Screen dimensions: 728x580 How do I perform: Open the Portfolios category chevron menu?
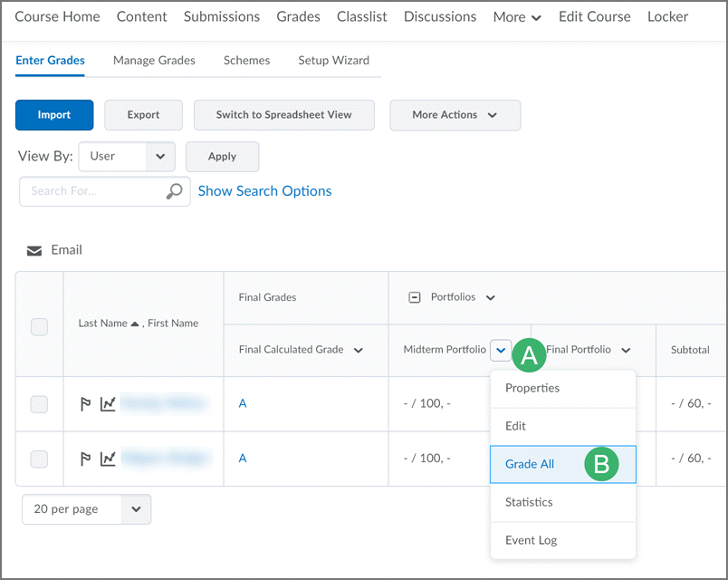point(490,297)
